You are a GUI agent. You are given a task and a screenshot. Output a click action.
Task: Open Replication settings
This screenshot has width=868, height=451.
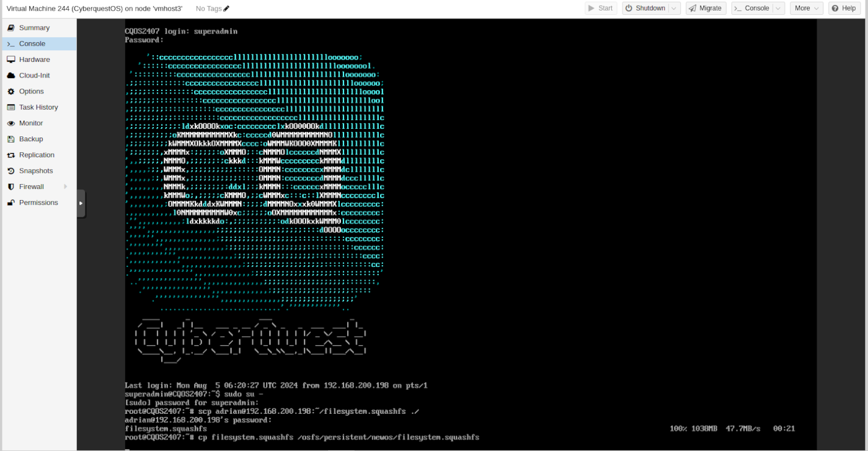click(x=38, y=155)
